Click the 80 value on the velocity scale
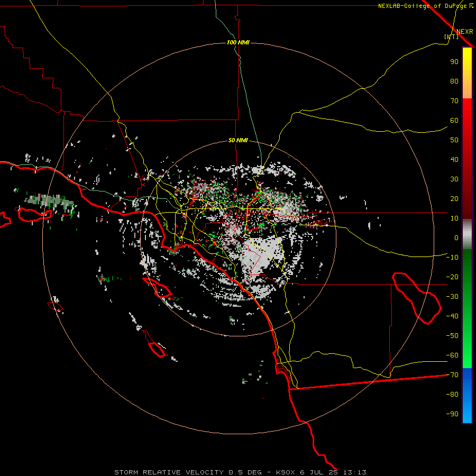This screenshot has width=476, height=476. point(454,81)
